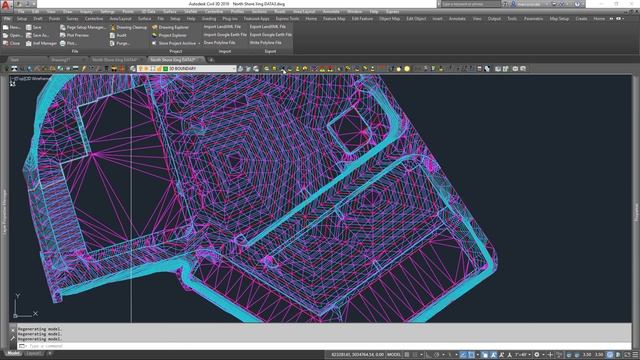Open the Xref Manager

coord(41,43)
